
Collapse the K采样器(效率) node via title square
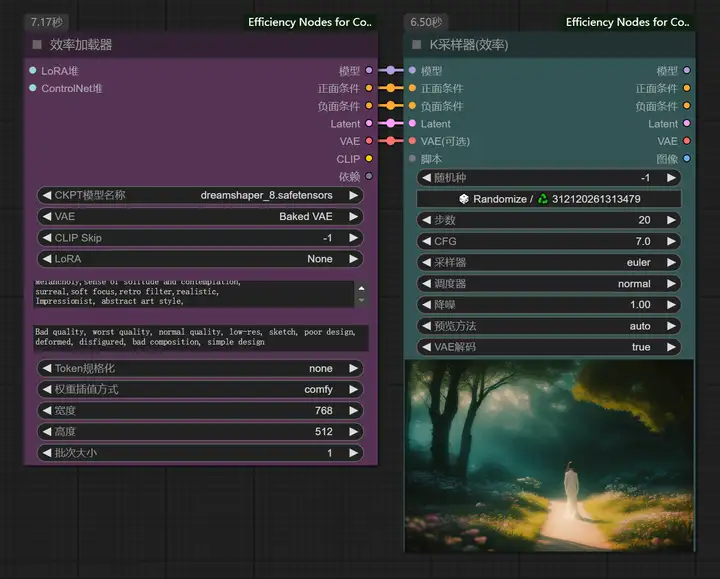coord(416,45)
